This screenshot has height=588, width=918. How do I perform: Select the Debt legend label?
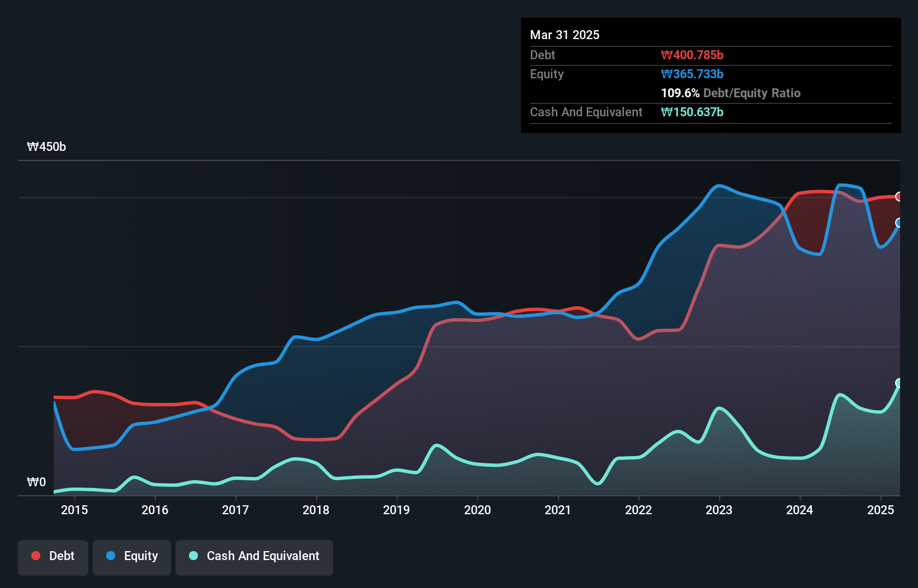click(61, 556)
